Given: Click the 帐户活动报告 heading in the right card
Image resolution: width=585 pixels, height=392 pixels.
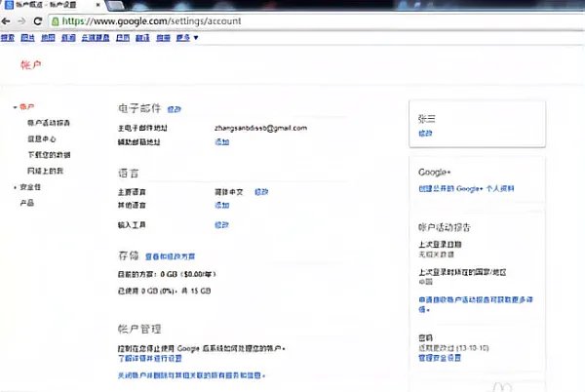Looking at the screenshot, I should click(x=445, y=227).
